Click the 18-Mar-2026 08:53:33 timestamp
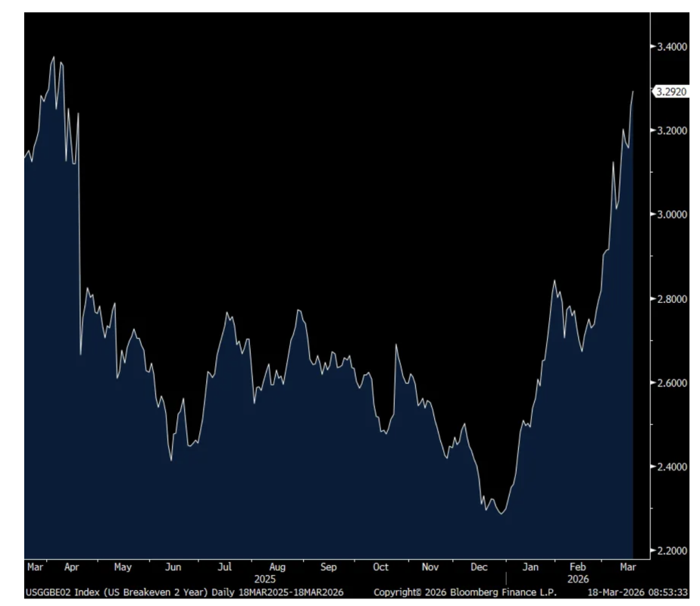Screen dimensions: 700x606 pos(643,591)
